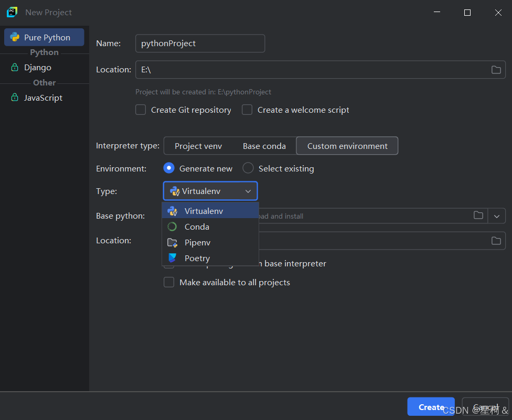Select JavaScript project type in sidebar
The height and width of the screenshot is (420, 512).
coord(44,98)
